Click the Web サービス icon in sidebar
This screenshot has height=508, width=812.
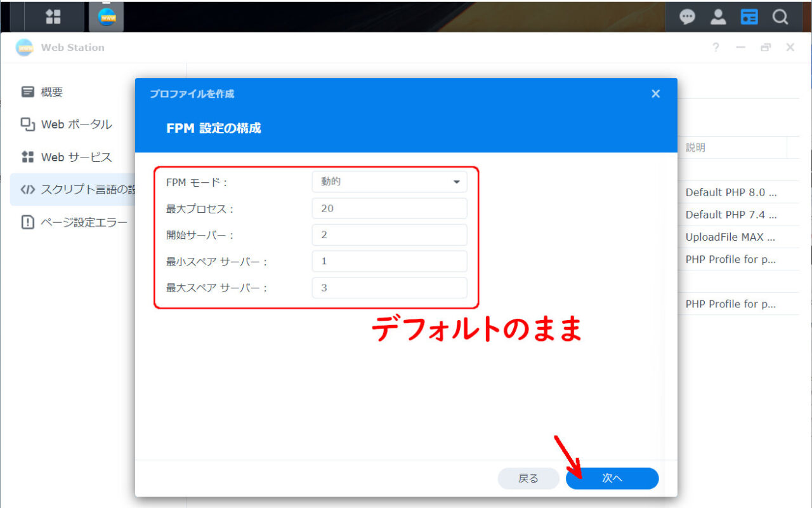[x=27, y=157]
